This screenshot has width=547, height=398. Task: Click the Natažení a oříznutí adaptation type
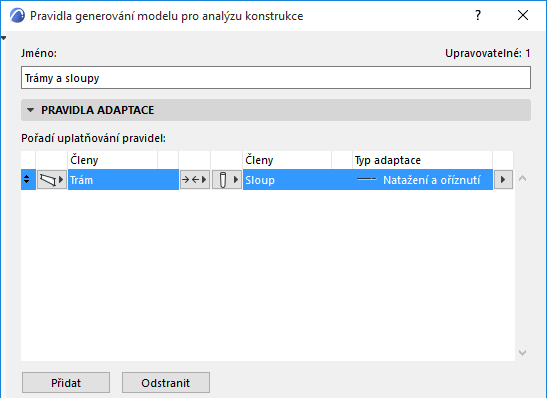click(x=432, y=180)
